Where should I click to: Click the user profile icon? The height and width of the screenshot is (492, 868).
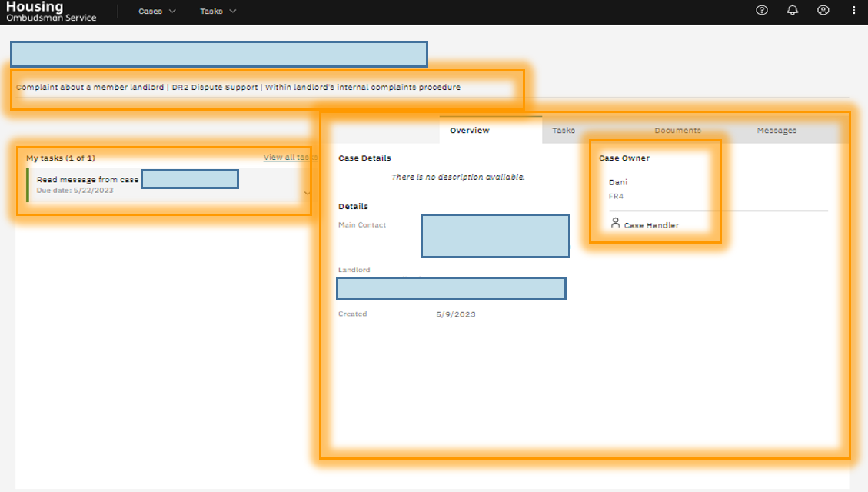click(823, 11)
